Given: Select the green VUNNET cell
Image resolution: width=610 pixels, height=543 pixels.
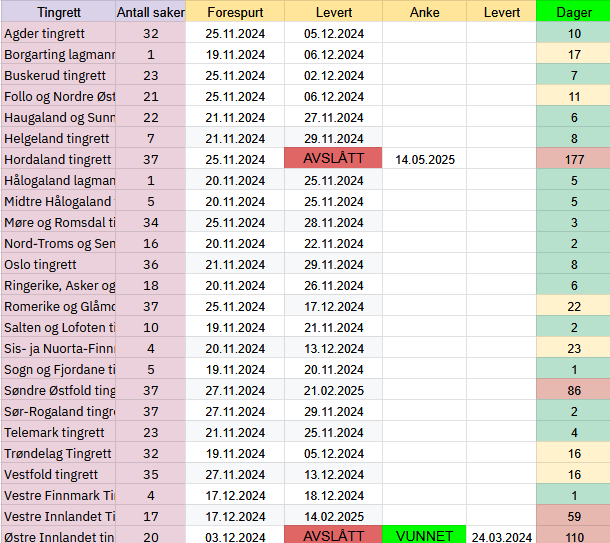Looking at the screenshot, I should pyautogui.click(x=424, y=534).
